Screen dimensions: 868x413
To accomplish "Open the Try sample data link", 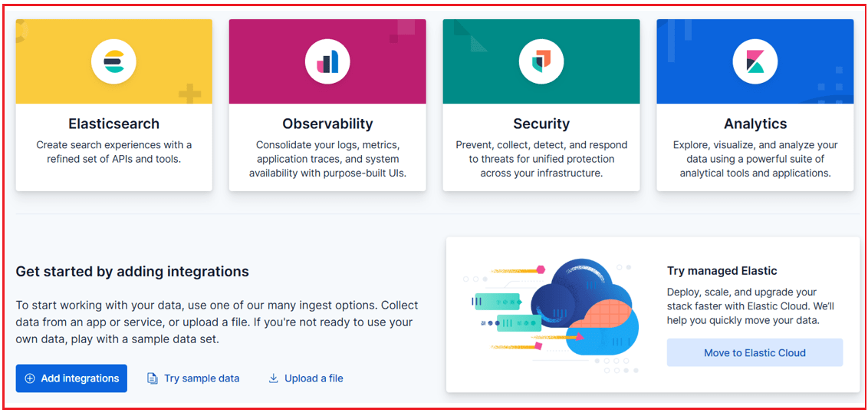I will 202,378.
